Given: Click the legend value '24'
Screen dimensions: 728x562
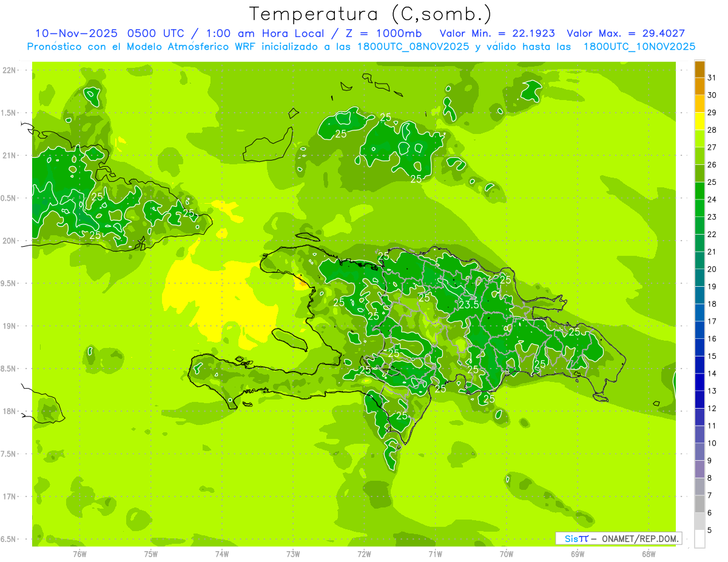Looking at the screenshot, I should pos(712,199).
